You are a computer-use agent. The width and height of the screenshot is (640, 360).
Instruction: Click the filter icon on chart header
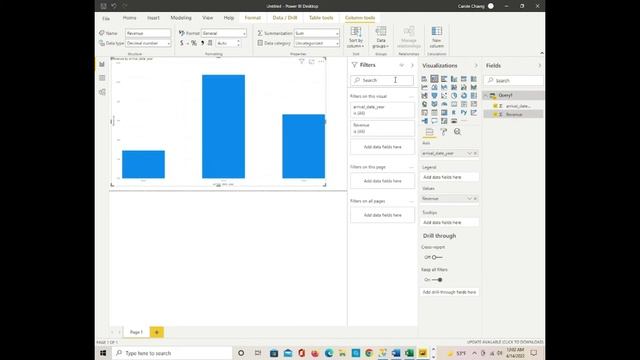point(302,61)
